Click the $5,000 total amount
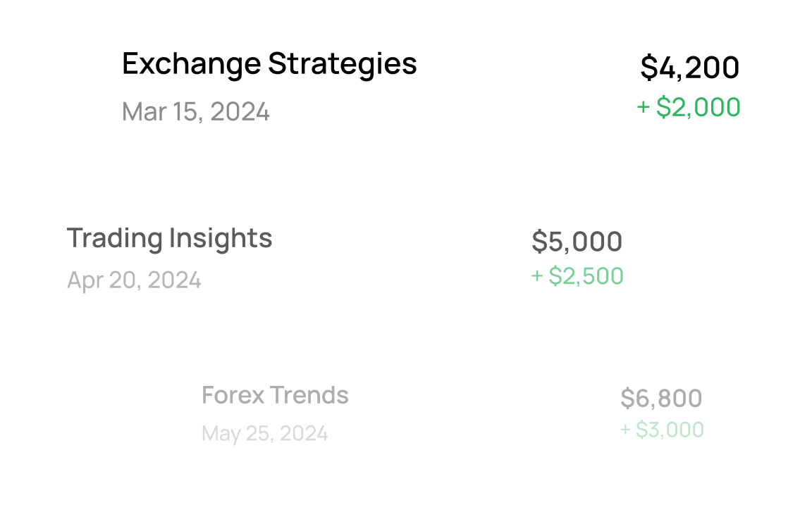The image size is (812, 524). 577,242
